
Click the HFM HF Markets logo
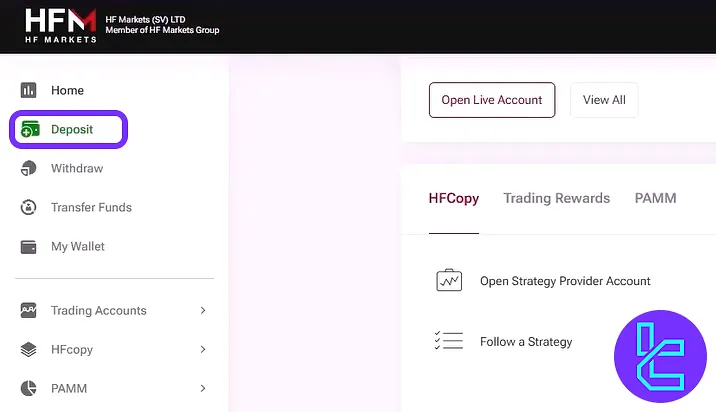click(61, 26)
